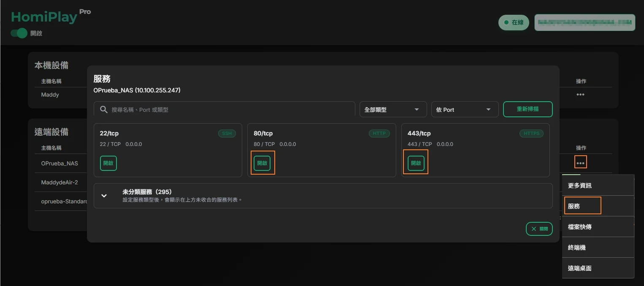Click the 重新掃描 rescan button

pyautogui.click(x=528, y=109)
